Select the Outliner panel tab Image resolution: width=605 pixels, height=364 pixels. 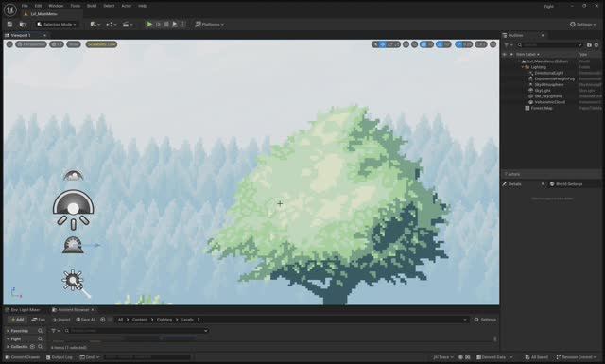point(516,35)
